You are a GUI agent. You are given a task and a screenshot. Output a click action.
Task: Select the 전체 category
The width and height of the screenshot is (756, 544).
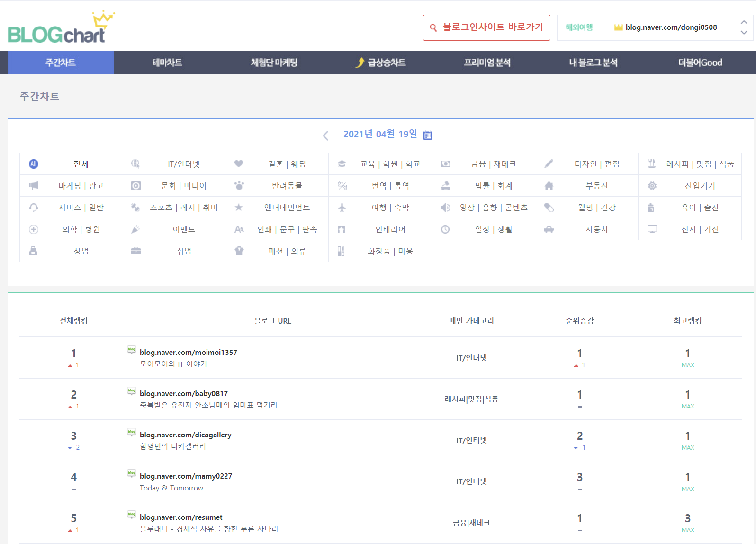pyautogui.click(x=81, y=164)
